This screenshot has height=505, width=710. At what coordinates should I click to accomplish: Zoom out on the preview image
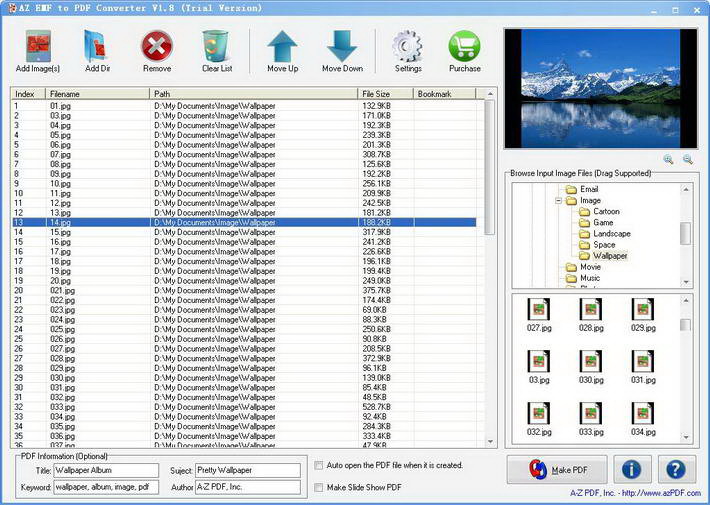[688, 159]
